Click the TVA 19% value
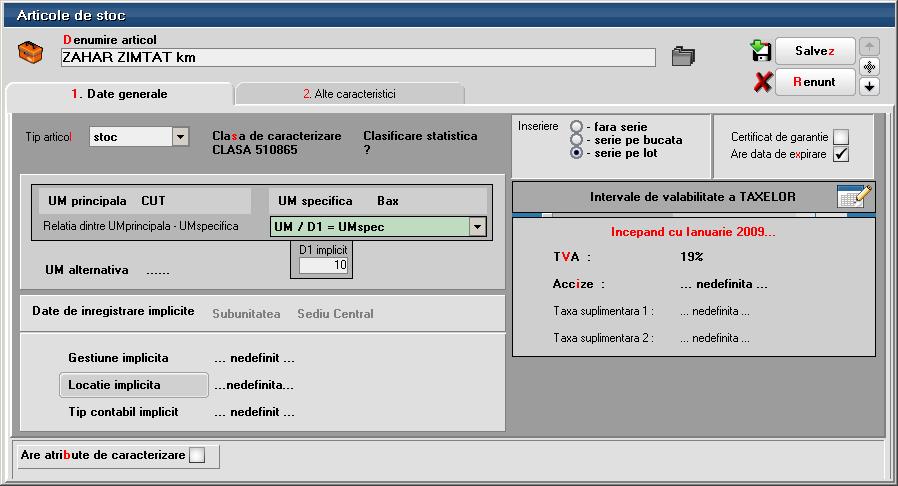This screenshot has height=486, width=898. (x=692, y=256)
